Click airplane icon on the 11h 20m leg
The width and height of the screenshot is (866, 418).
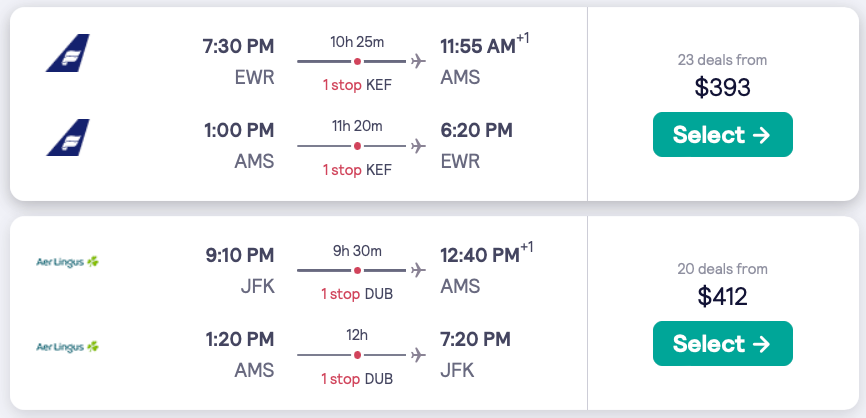pyautogui.click(x=418, y=146)
